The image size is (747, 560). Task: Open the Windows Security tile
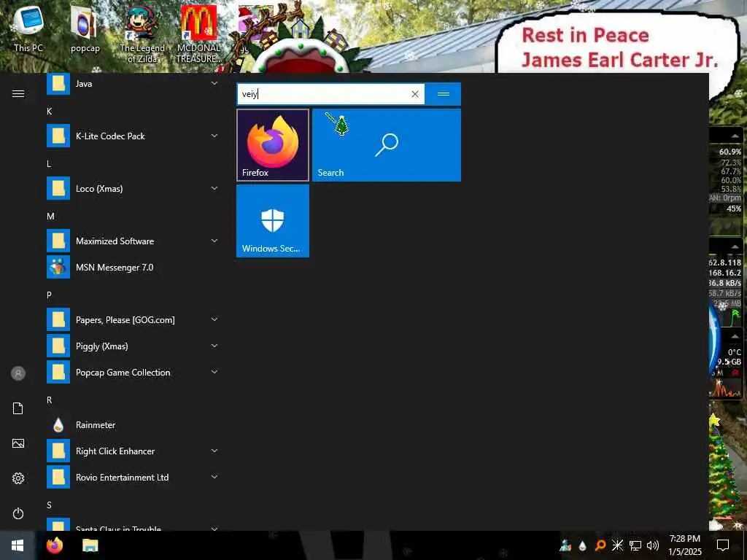point(273,221)
